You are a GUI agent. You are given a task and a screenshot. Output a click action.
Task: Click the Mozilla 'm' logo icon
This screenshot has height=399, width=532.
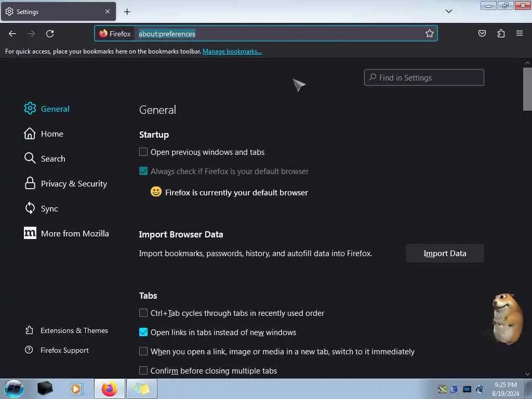click(30, 233)
